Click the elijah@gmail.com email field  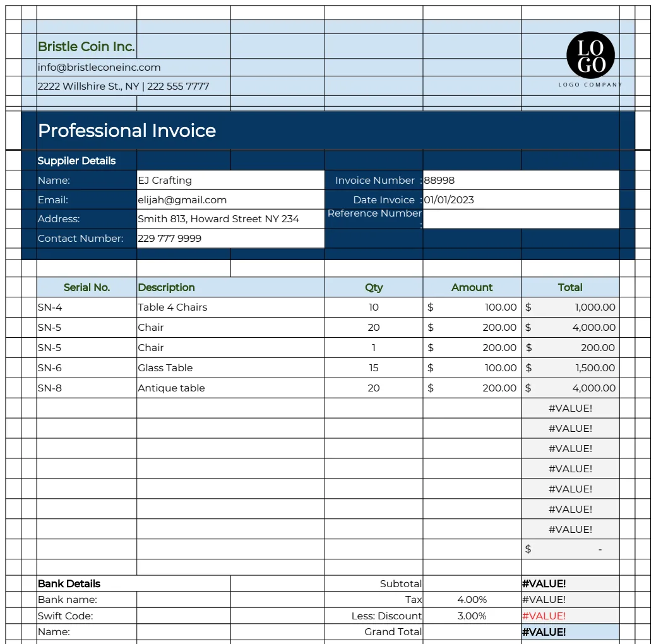coord(230,200)
